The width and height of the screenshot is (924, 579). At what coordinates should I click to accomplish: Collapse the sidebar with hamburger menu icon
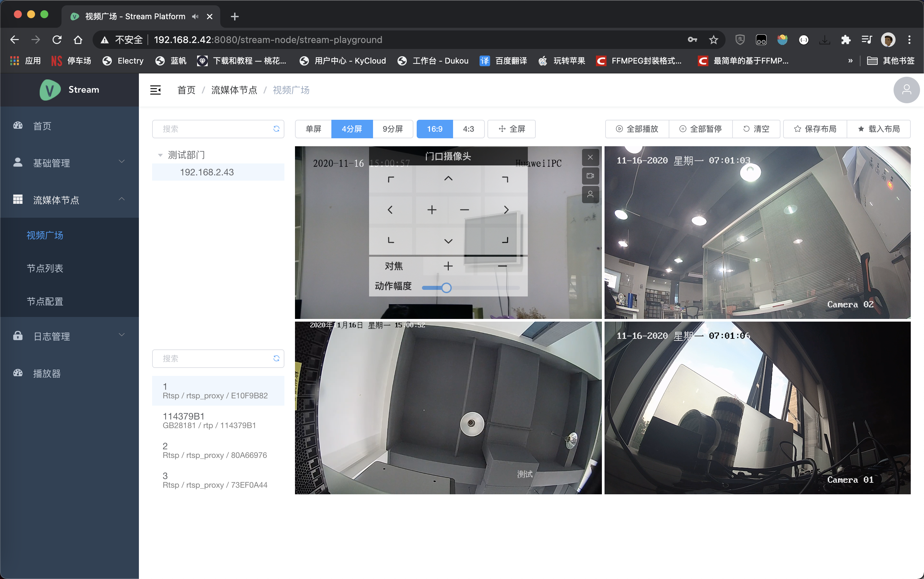click(x=155, y=90)
